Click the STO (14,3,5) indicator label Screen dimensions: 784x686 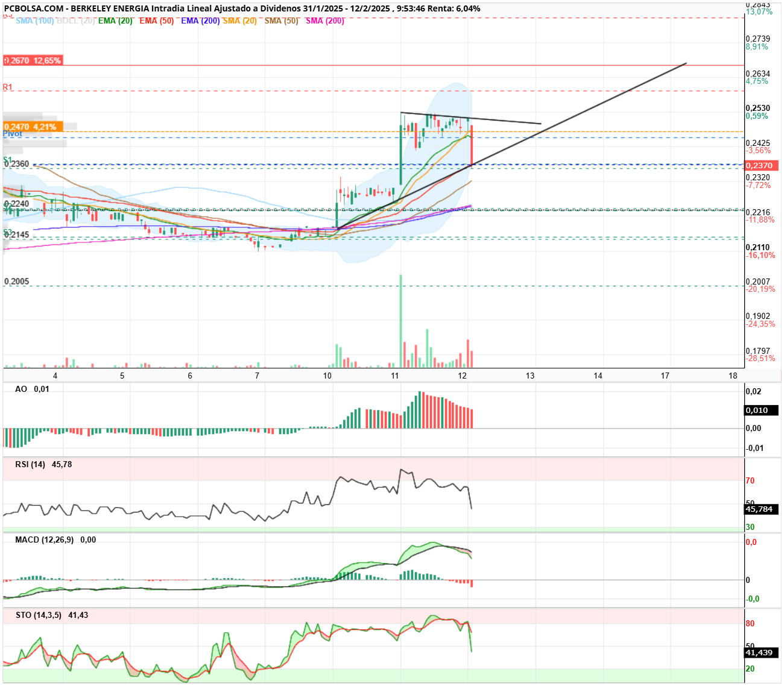tap(39, 615)
